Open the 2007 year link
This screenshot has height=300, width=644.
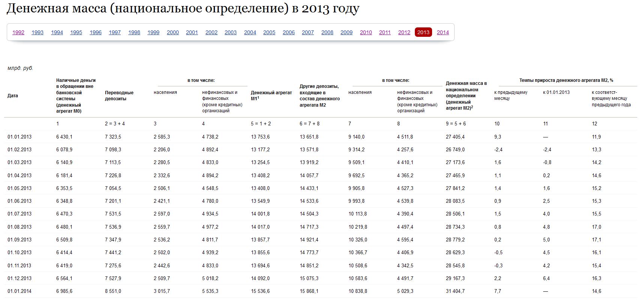click(308, 32)
